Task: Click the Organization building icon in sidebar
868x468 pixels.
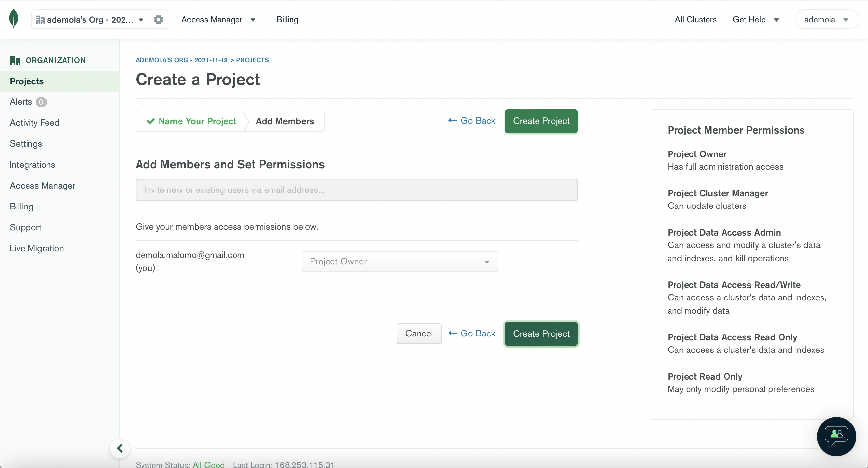Action: tap(15, 60)
